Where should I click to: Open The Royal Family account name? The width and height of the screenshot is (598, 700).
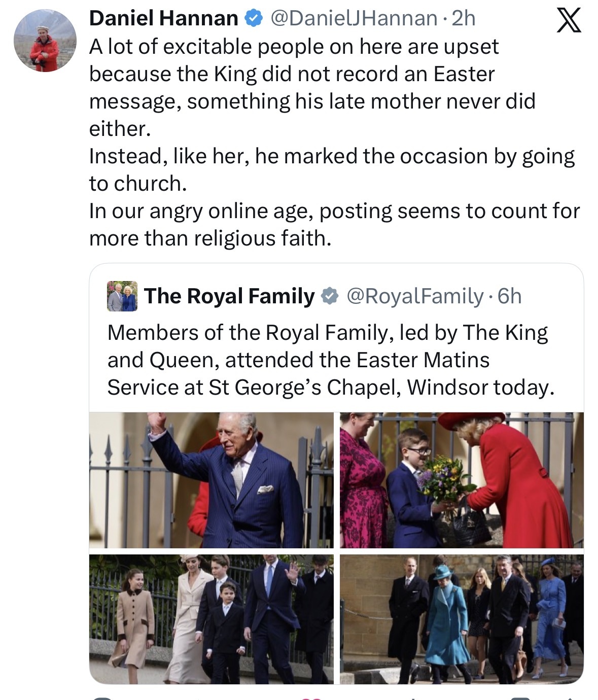[229, 296]
